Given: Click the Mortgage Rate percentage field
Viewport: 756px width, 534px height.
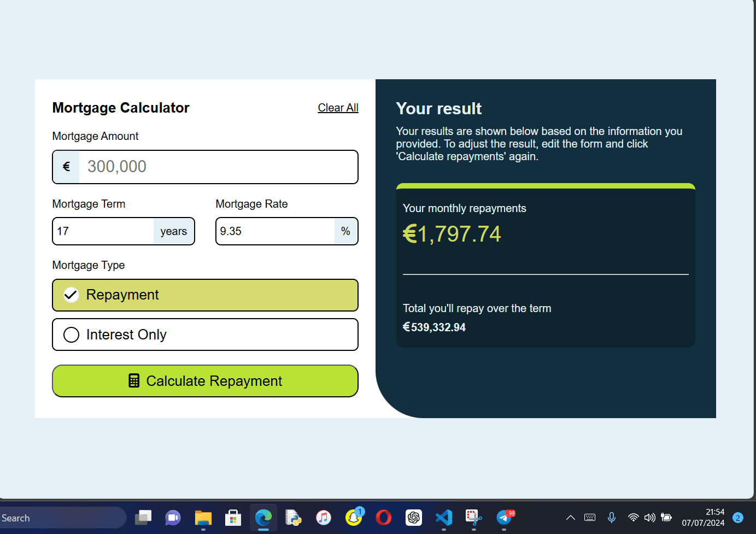Looking at the screenshot, I should (273, 231).
